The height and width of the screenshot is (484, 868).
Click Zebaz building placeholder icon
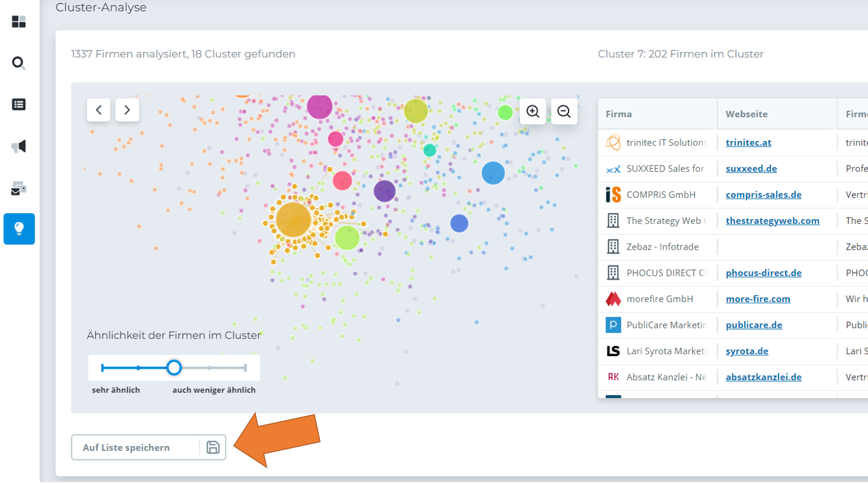pos(613,246)
